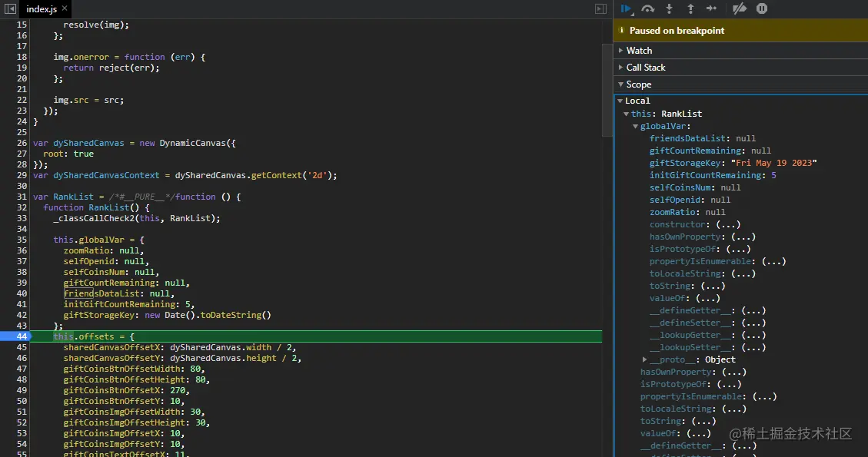Screen dimensions: 868x457
Task: Click line number 30 in the gutter
Action: pos(21,186)
